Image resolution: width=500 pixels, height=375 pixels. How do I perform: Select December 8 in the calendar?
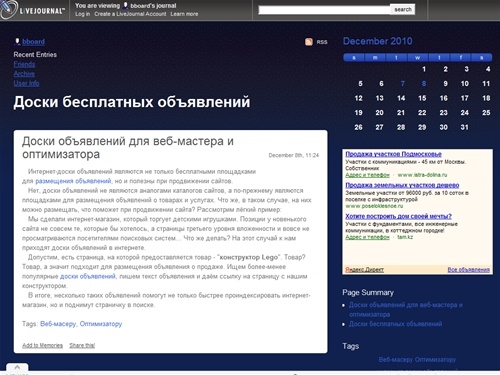[x=424, y=83]
